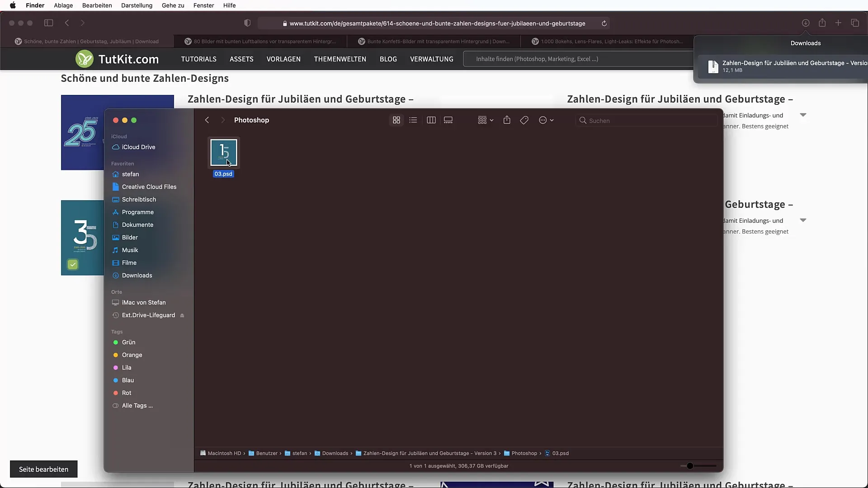Image resolution: width=868 pixels, height=488 pixels.
Task: Open the 03.psd file thumbnail
Action: (224, 153)
